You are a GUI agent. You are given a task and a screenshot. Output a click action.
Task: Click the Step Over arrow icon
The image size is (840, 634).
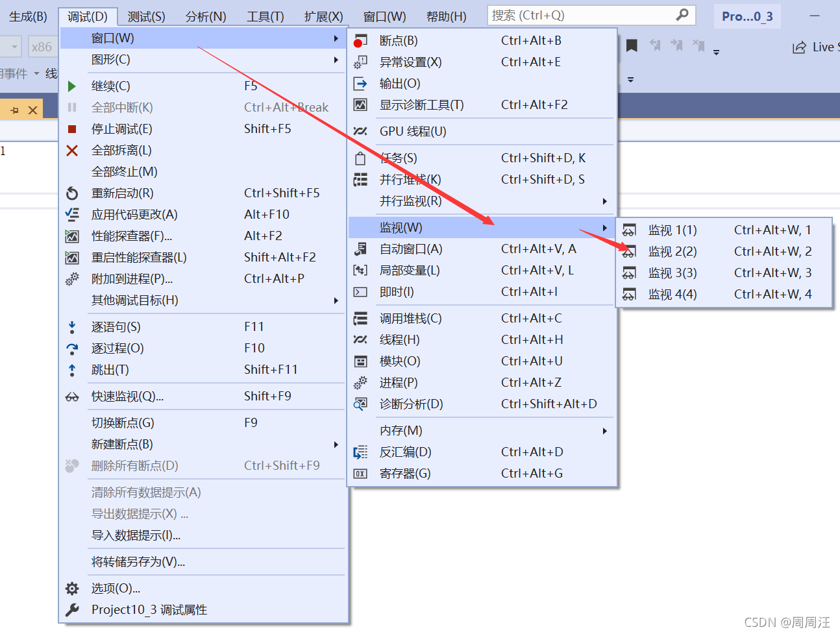(72, 348)
